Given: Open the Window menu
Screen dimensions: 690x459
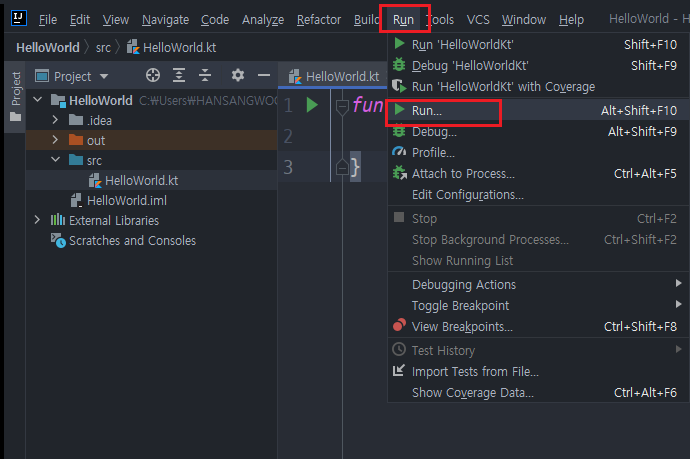Looking at the screenshot, I should pos(524,20).
